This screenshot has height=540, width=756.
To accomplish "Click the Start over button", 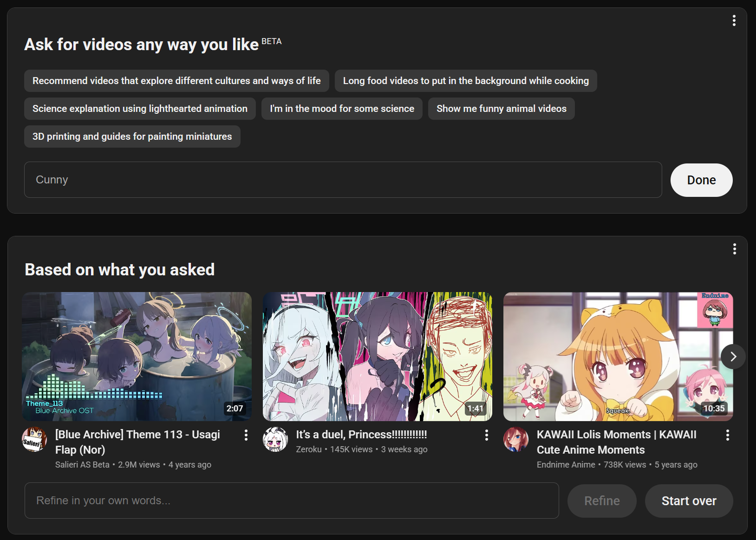I will click(689, 501).
